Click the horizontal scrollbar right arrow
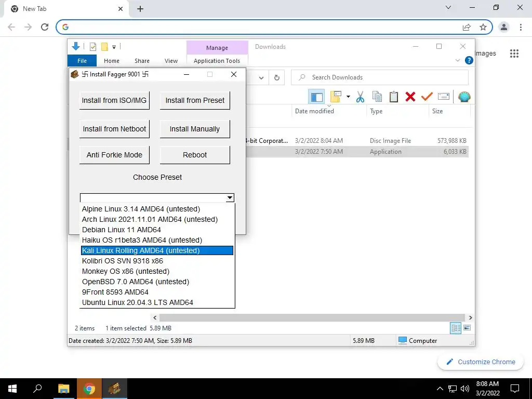This screenshot has width=532, height=399. click(x=470, y=317)
